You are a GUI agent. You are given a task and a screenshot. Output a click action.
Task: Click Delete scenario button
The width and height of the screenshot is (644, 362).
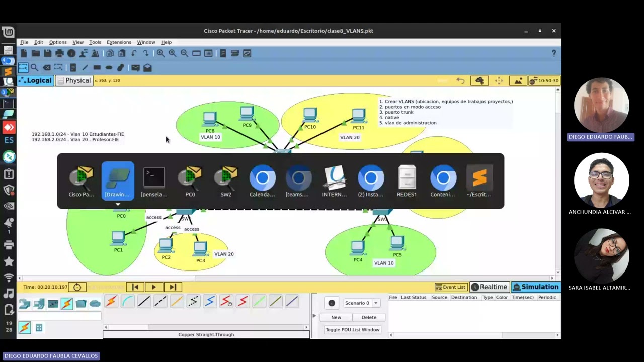click(x=369, y=317)
